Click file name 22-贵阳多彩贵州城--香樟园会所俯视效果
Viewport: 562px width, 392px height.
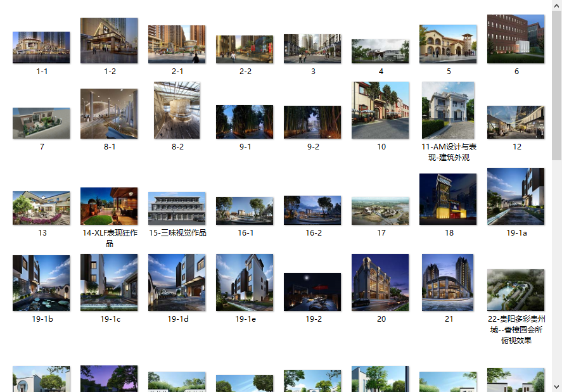tap(516, 329)
